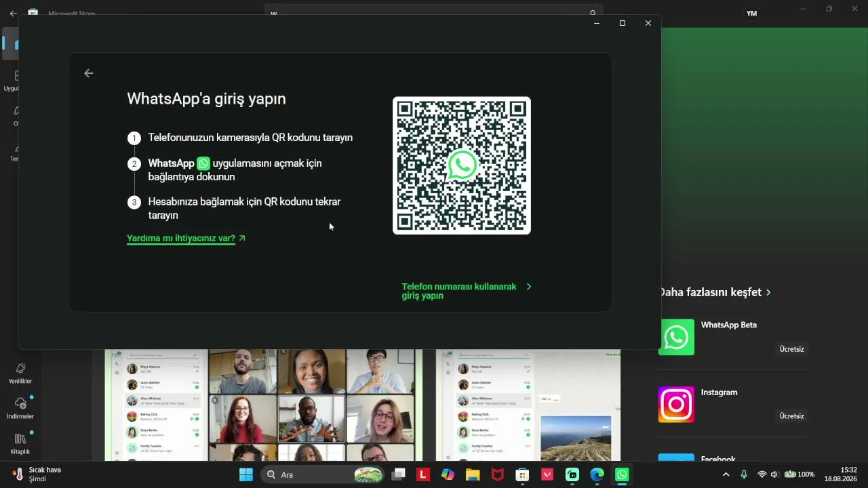868x488 pixels.
Task: Open McAfee from the taskbar
Action: click(498, 474)
